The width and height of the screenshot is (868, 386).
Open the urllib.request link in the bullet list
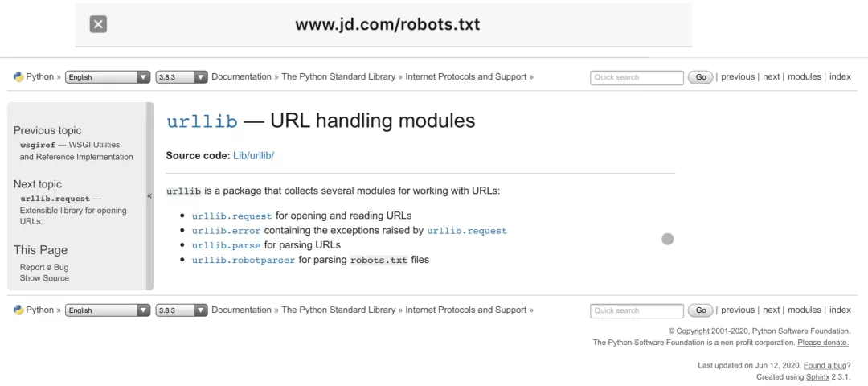(232, 216)
